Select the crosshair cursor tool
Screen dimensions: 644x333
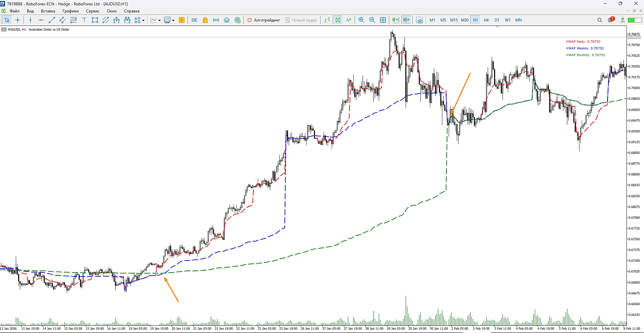click(18, 20)
